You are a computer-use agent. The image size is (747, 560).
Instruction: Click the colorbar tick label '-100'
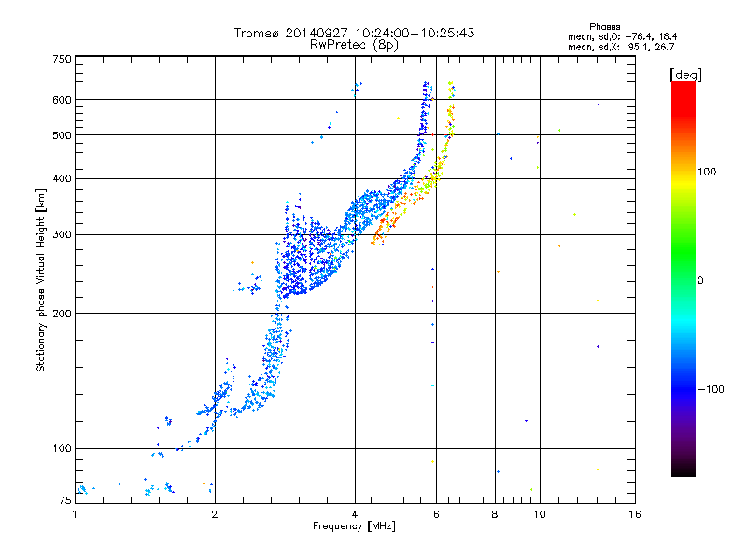click(712, 389)
